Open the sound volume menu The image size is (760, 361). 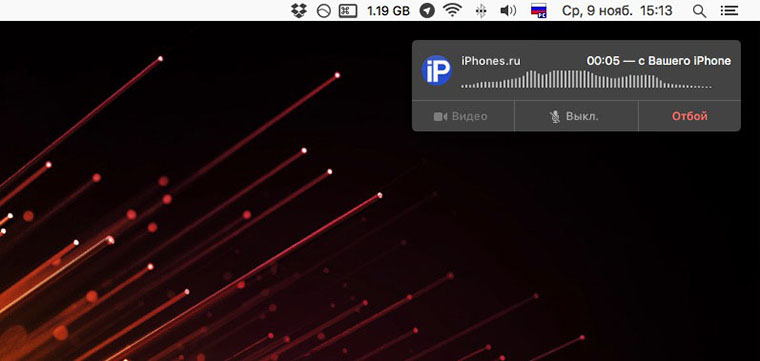(x=508, y=10)
